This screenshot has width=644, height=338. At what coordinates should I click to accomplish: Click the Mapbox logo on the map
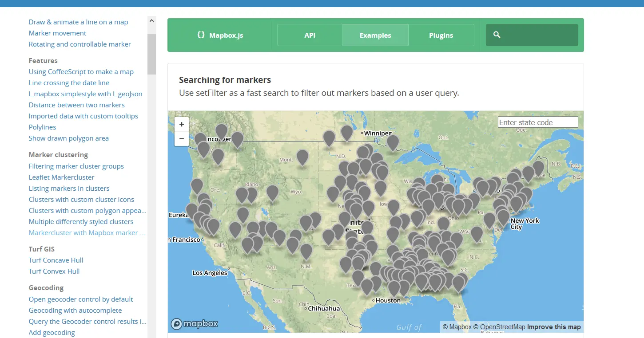195,324
